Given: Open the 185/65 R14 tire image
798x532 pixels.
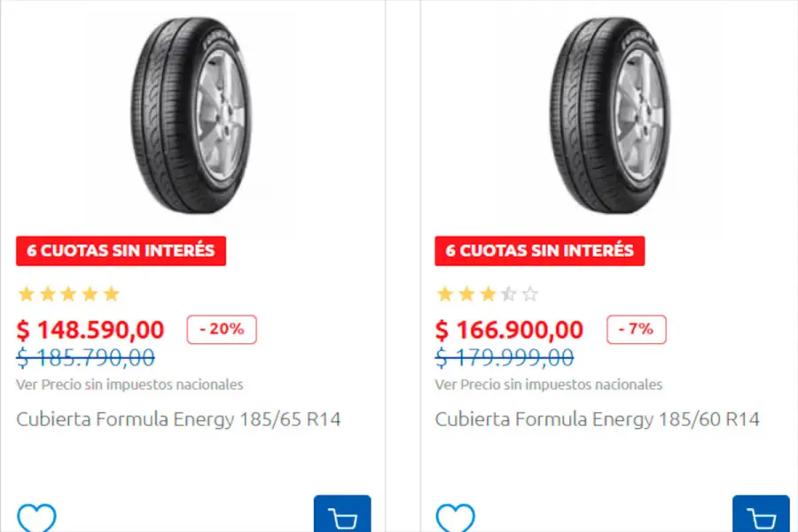Looking at the screenshot, I should coord(191,115).
